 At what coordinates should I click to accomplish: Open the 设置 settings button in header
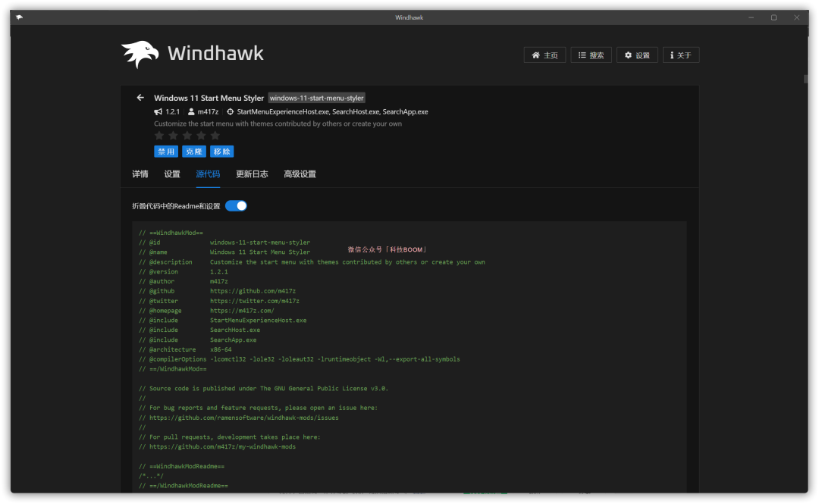(637, 55)
